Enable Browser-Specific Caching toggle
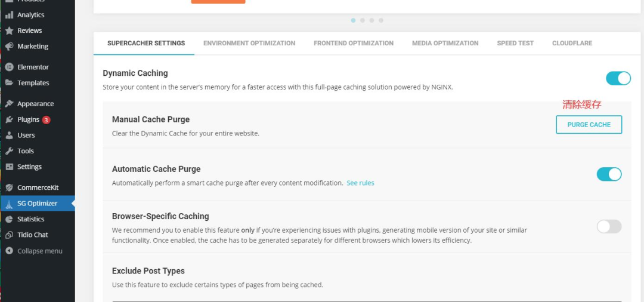The width and height of the screenshot is (644, 302). click(609, 226)
